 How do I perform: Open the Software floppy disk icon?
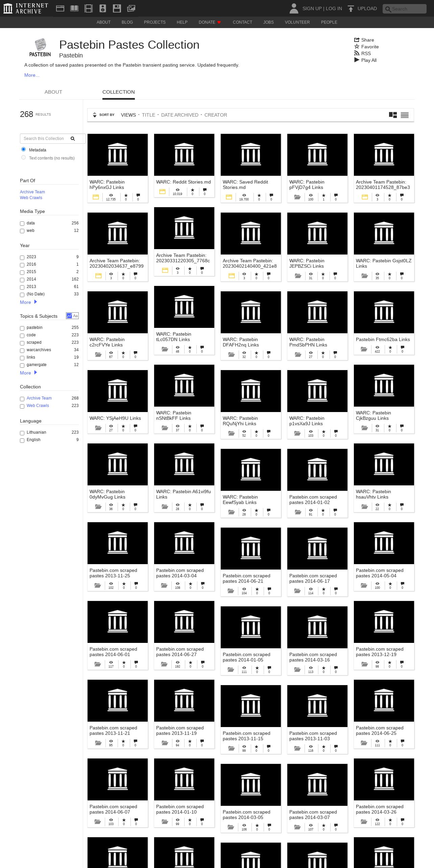pos(117,8)
